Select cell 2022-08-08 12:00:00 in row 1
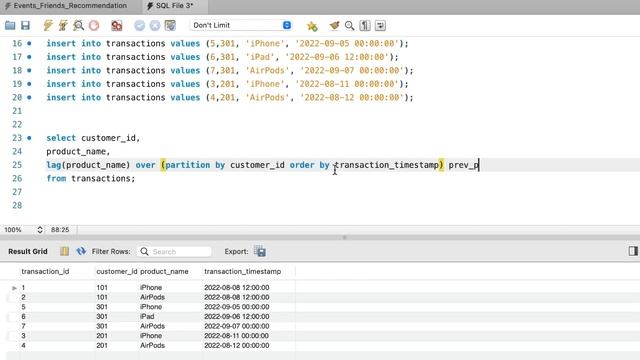Viewport: 640px width, 360px height. click(x=237, y=287)
